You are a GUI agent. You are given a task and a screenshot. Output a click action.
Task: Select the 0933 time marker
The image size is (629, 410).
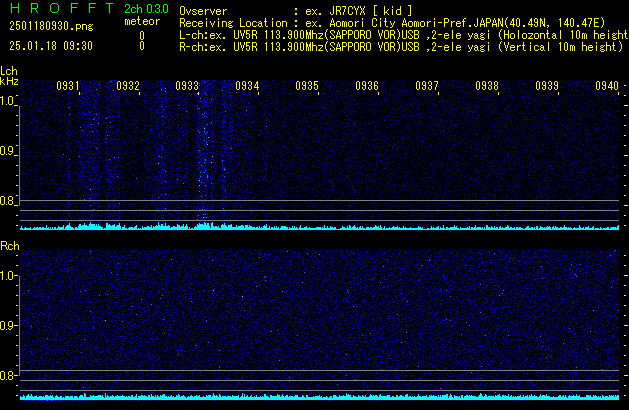pyautogui.click(x=187, y=86)
